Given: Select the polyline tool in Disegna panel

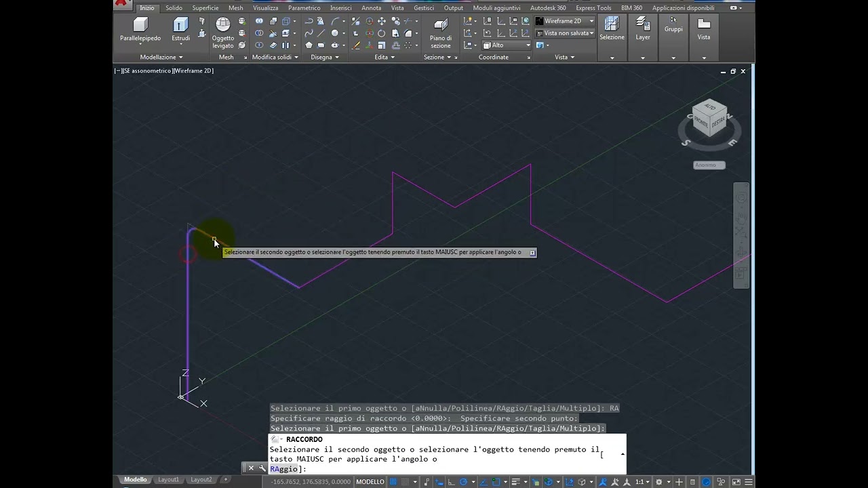Looking at the screenshot, I should coord(309,21).
